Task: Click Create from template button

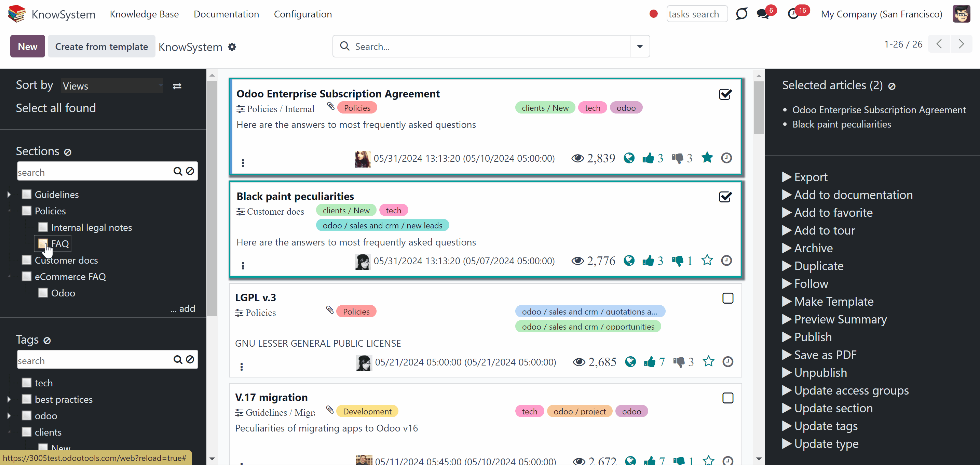Action: pos(101,46)
